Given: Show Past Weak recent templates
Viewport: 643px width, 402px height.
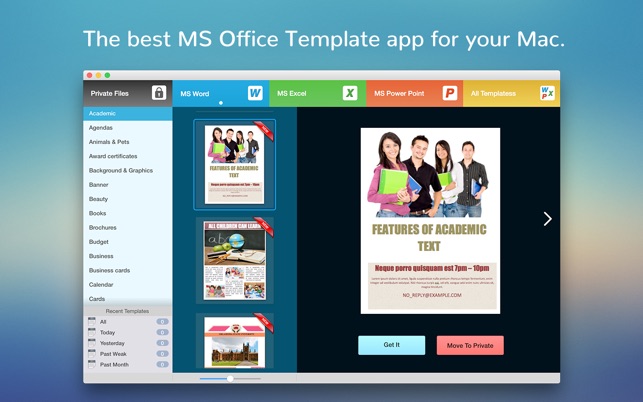Looking at the screenshot, I should [x=128, y=354].
